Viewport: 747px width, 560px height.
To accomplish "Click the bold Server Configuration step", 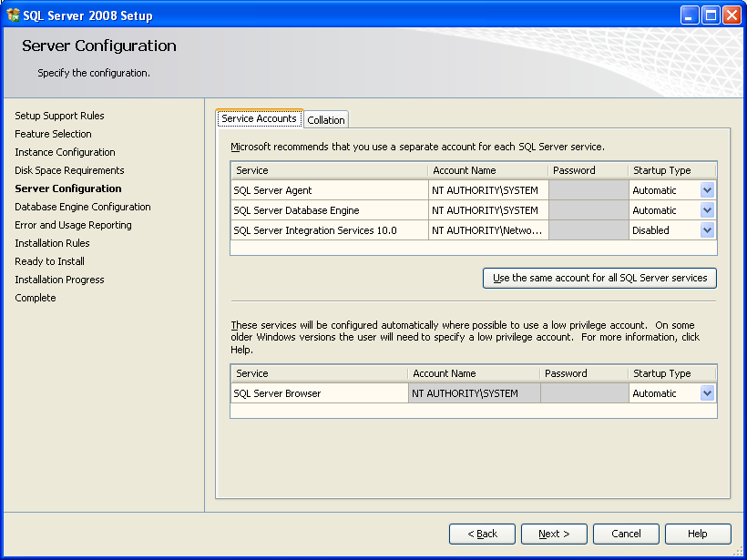I will tap(68, 188).
